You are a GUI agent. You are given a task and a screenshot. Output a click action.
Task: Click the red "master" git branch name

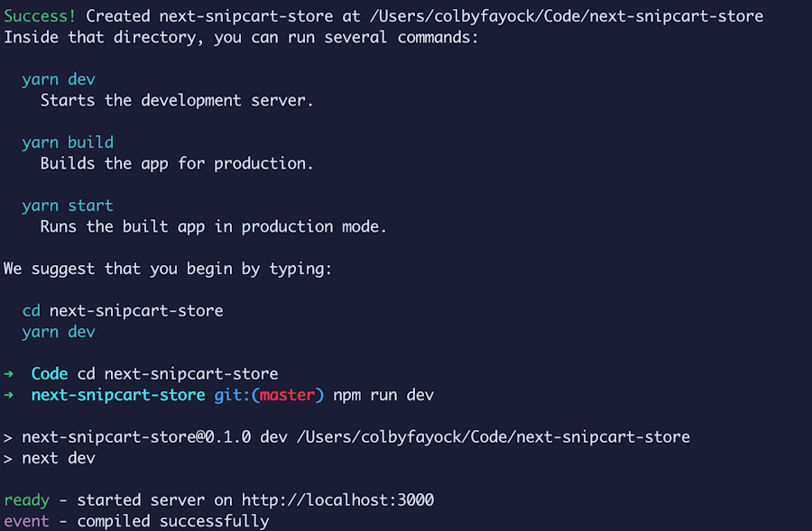pyautogui.click(x=287, y=395)
